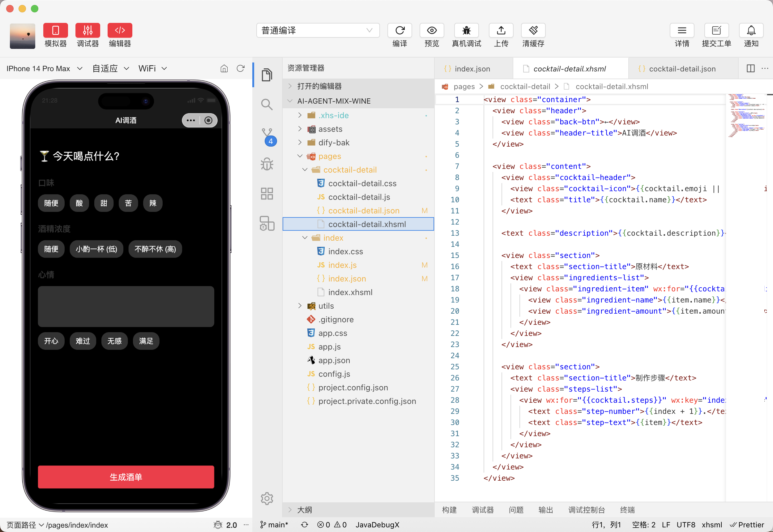Open the Search icon in activity bar

267,105
